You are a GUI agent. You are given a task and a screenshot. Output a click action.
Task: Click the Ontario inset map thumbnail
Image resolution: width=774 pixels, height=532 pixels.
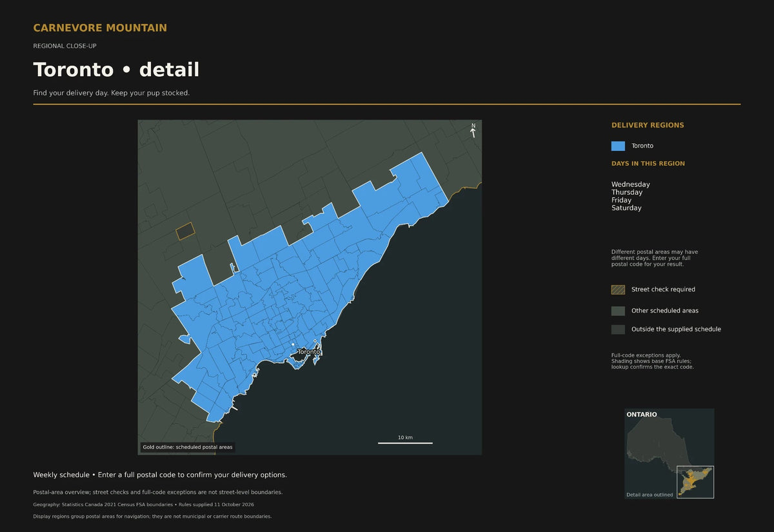670,453
